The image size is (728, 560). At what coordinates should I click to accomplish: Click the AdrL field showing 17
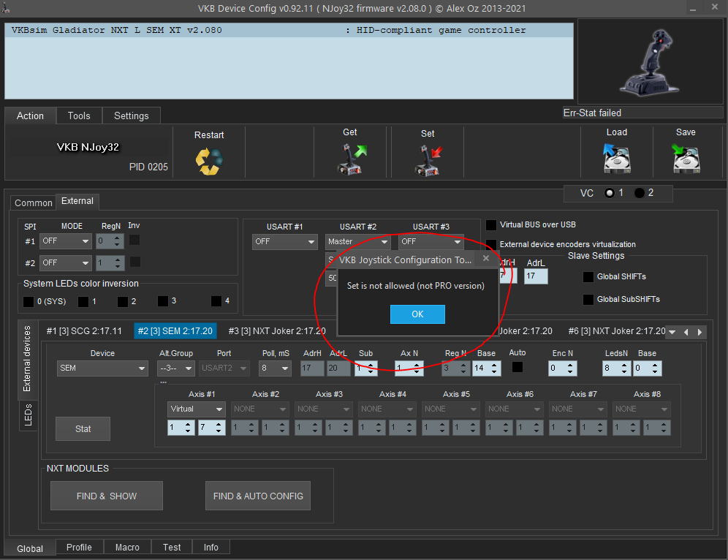536,276
